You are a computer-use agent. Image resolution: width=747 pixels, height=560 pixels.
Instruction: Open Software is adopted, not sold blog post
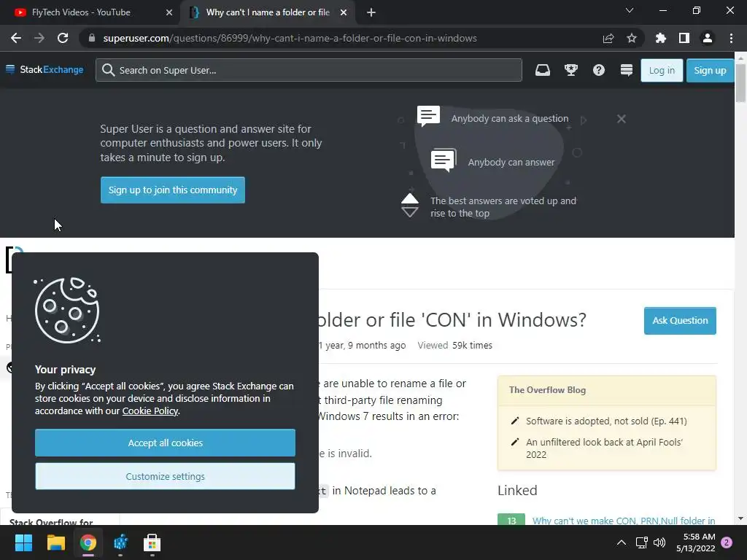pyautogui.click(x=606, y=421)
